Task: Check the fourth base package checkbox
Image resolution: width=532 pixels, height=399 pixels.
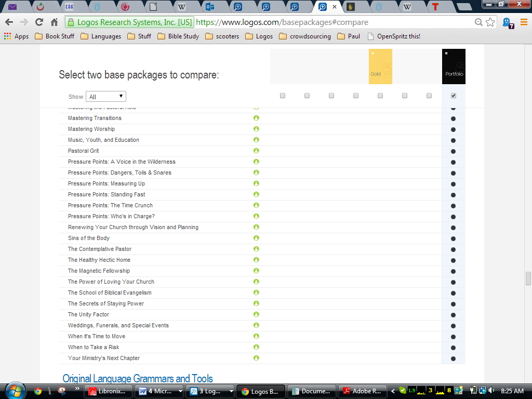Action: pos(356,96)
